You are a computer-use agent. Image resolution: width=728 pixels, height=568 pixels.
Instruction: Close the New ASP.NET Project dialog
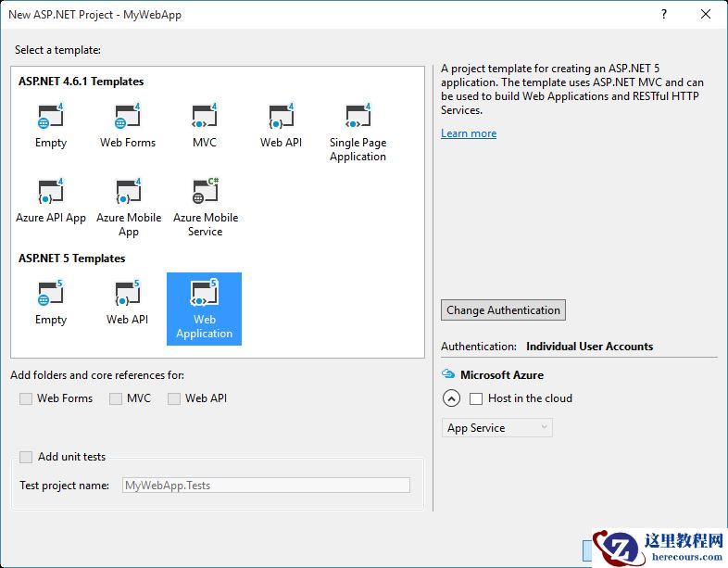click(x=705, y=15)
